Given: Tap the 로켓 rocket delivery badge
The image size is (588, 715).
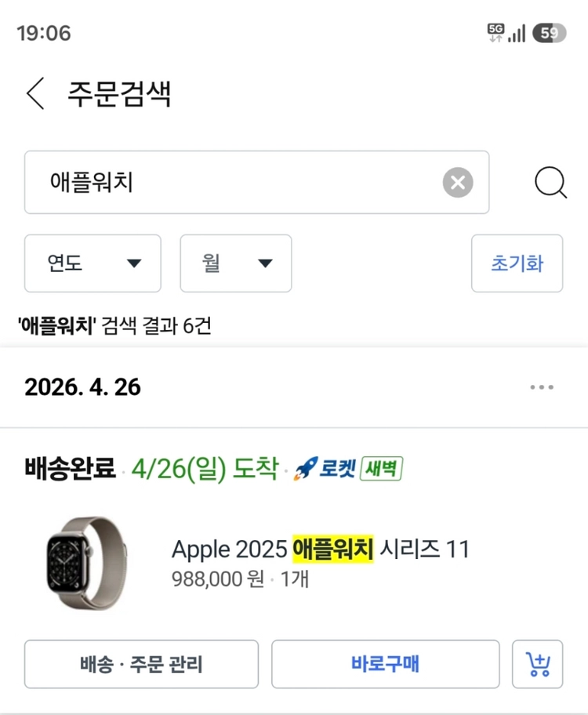Looking at the screenshot, I should [x=325, y=468].
